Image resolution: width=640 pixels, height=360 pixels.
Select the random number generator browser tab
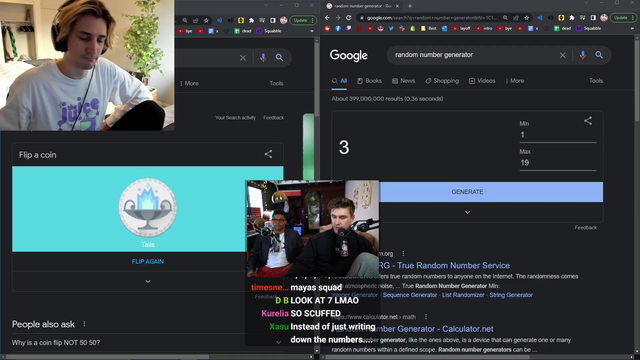click(x=362, y=6)
